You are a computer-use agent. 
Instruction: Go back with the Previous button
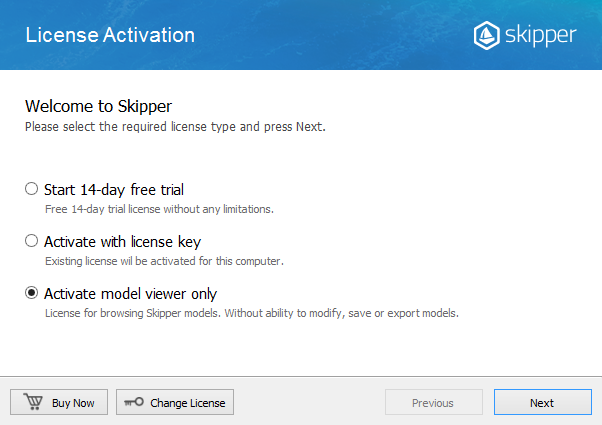pos(434,402)
